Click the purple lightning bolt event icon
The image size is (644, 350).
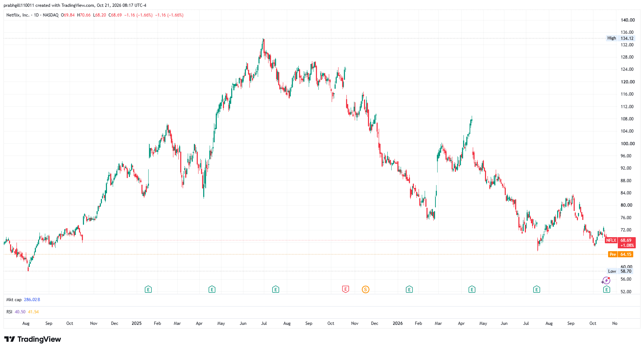(606, 281)
